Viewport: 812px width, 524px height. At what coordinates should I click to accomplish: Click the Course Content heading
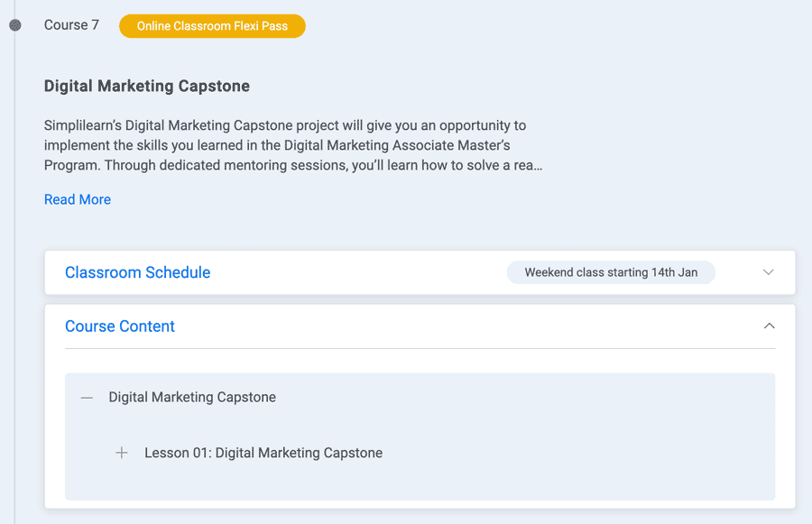pyautogui.click(x=120, y=326)
